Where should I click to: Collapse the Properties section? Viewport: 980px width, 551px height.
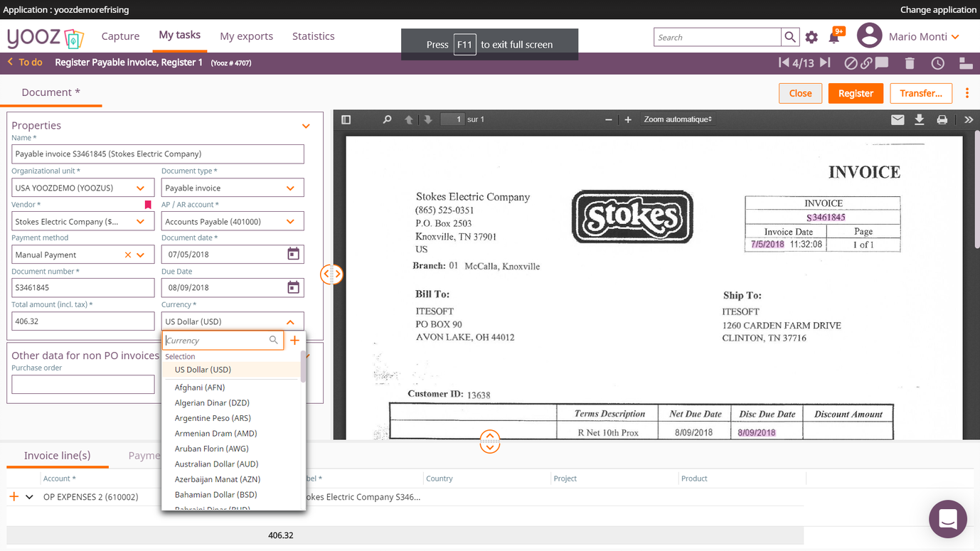(306, 126)
